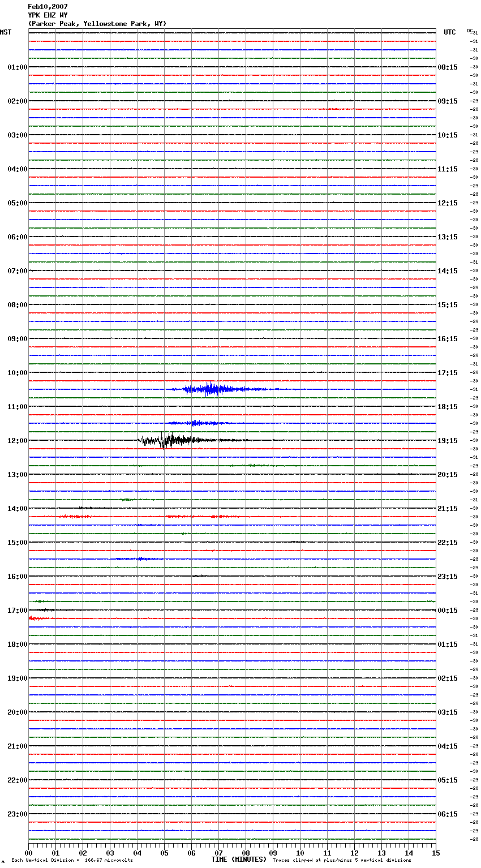The width and height of the screenshot is (481, 868).
Task: Select the 12:00 MST row label
Action: click(x=17, y=441)
